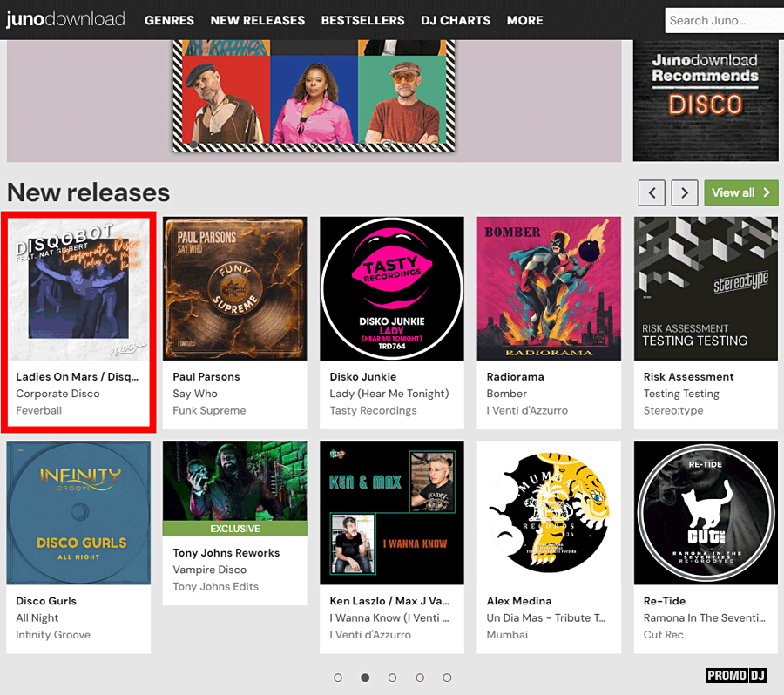Open the Disqobot Corporate Disco cover art
The height and width of the screenshot is (695, 784).
(x=78, y=288)
